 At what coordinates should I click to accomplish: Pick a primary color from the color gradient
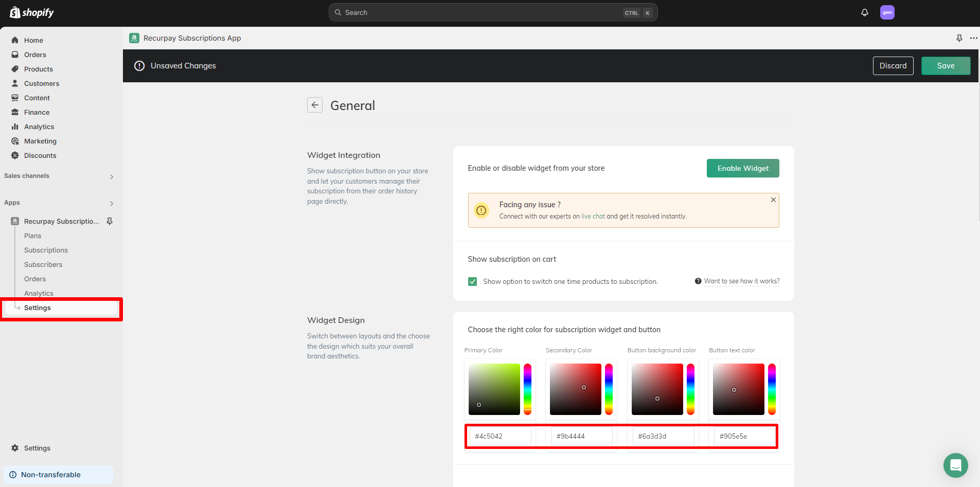point(493,389)
